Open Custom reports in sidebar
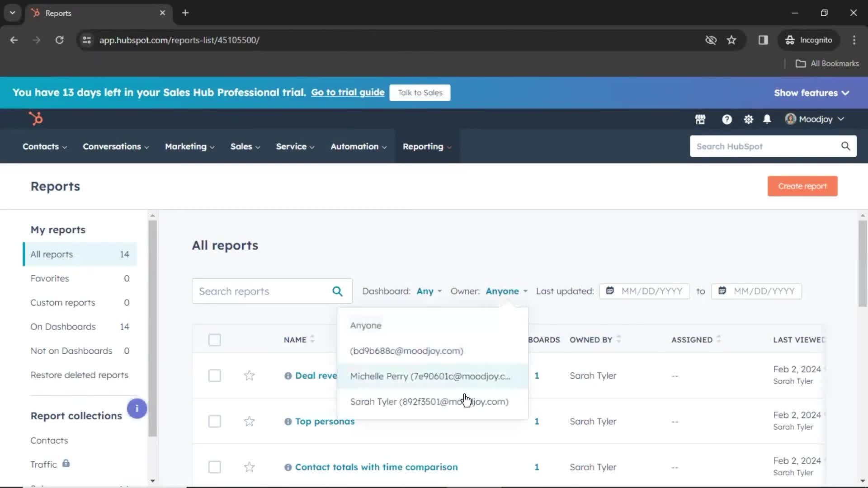The width and height of the screenshot is (868, 488). click(x=80, y=302)
